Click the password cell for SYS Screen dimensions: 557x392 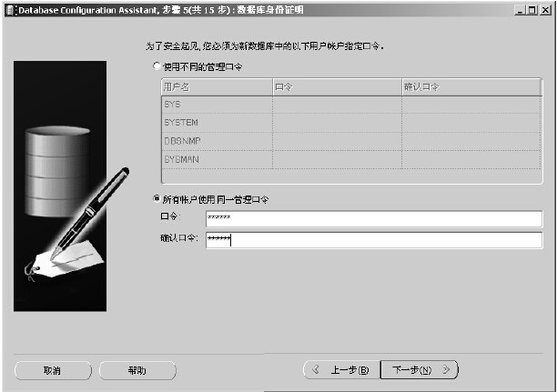coord(337,105)
